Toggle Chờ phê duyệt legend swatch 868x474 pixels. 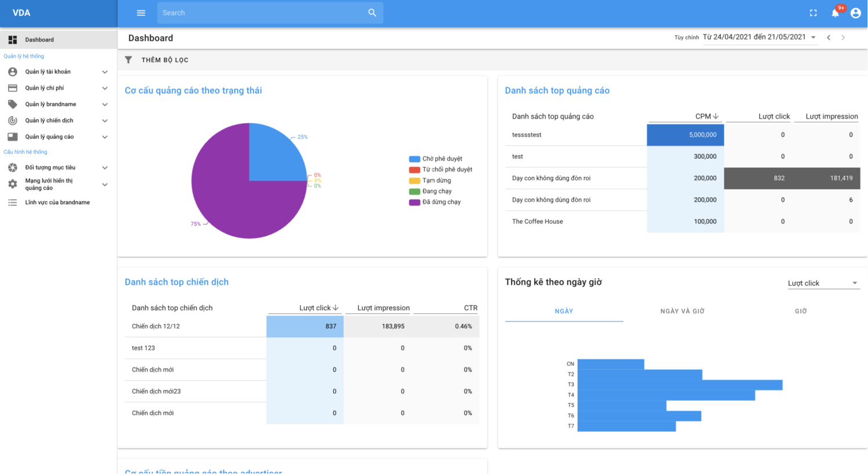pyautogui.click(x=414, y=159)
